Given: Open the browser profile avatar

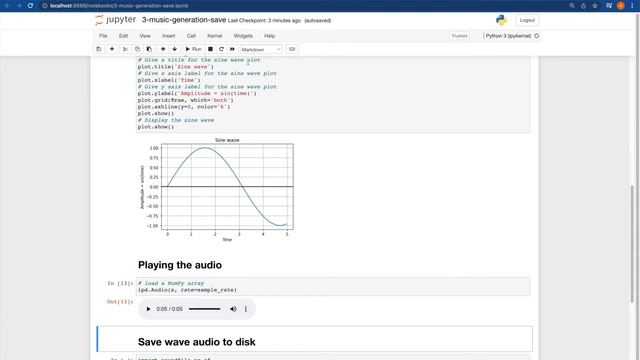Looking at the screenshot, I should click(620, 6).
